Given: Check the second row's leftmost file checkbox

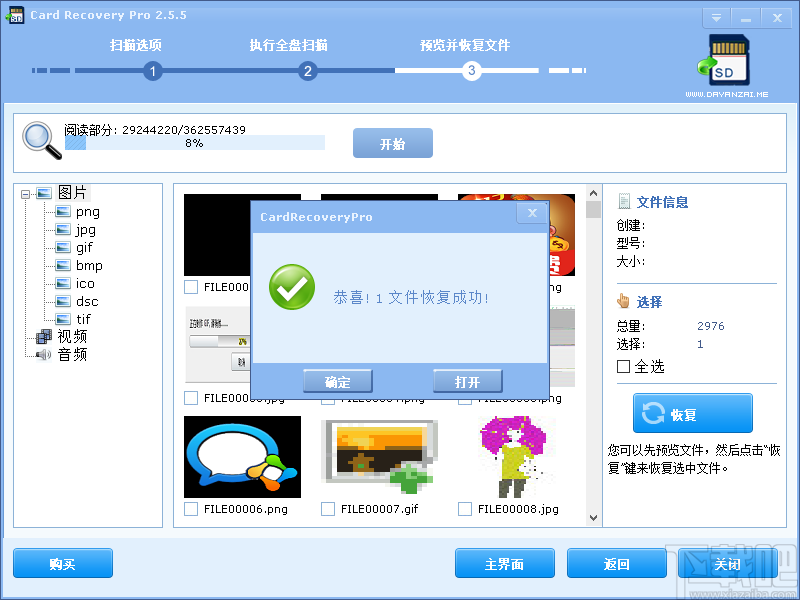Looking at the screenshot, I should pos(191,398).
